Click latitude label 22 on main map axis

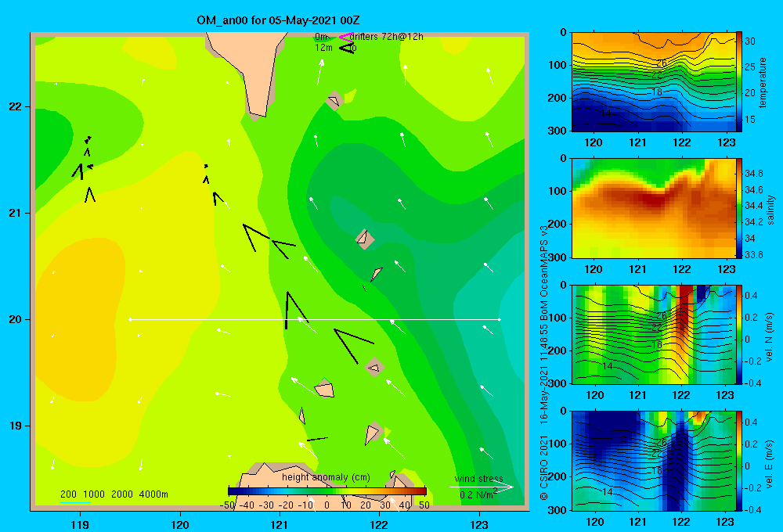[x=15, y=107]
